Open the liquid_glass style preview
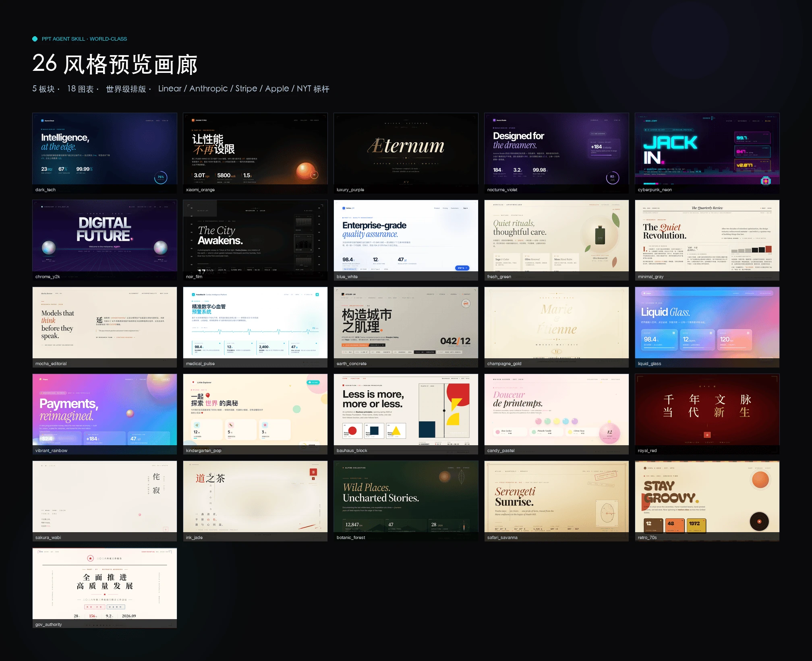812x661 pixels. point(707,327)
